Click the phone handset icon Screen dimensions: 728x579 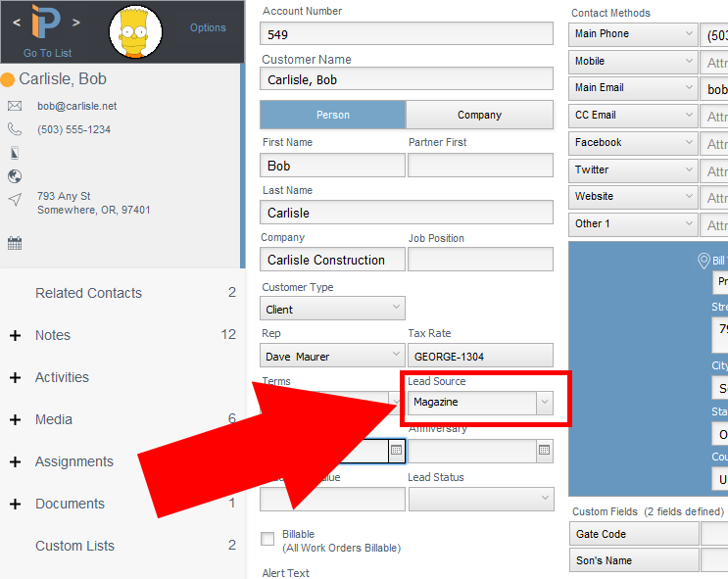pos(15,129)
